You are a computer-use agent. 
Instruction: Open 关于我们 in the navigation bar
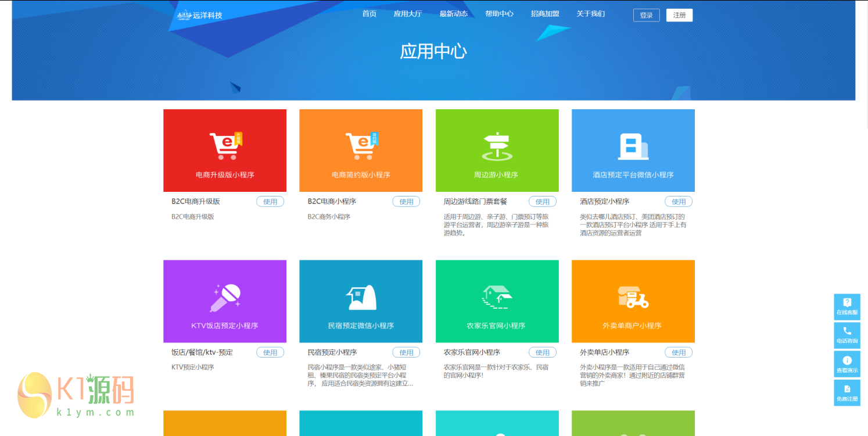pos(591,14)
